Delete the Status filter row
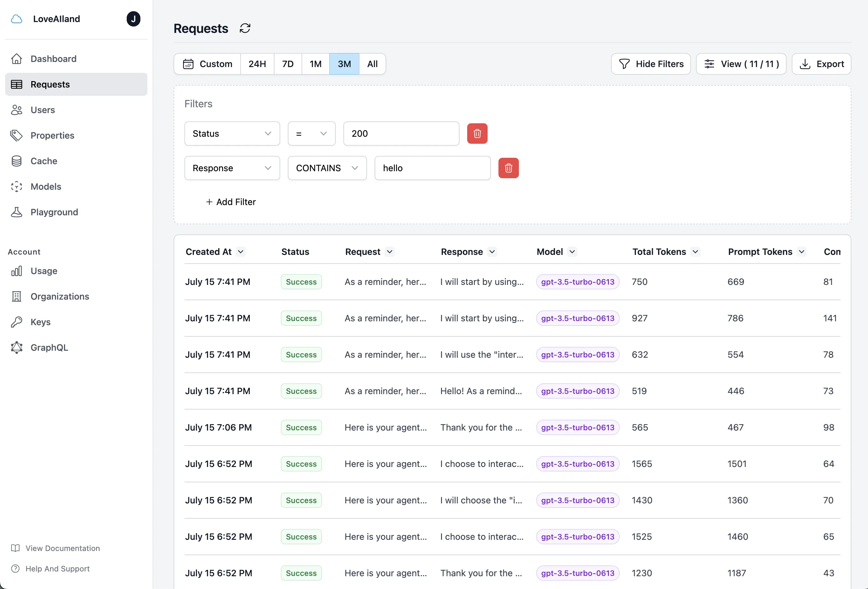This screenshot has height=589, width=868. (x=477, y=134)
